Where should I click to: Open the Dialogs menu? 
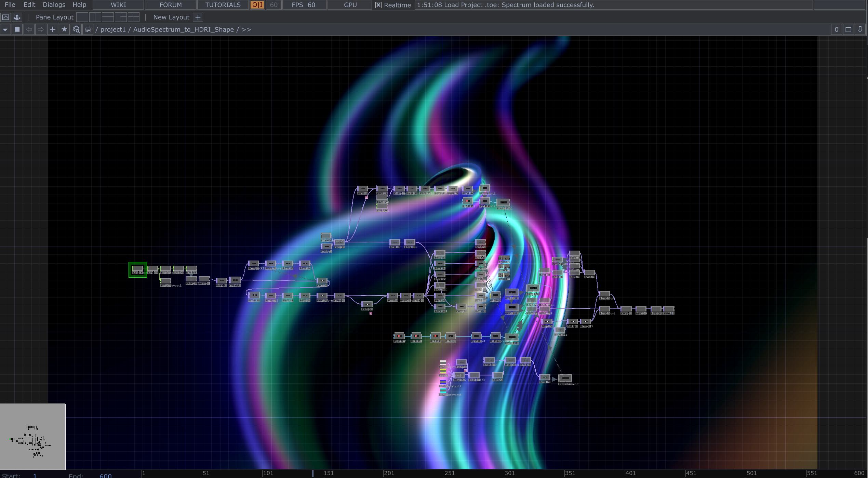[54, 5]
